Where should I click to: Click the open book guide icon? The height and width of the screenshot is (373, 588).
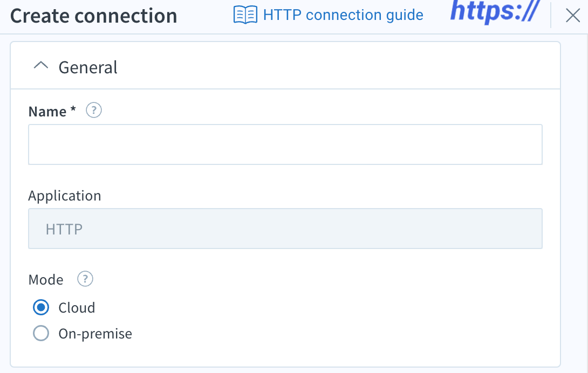pyautogui.click(x=245, y=15)
